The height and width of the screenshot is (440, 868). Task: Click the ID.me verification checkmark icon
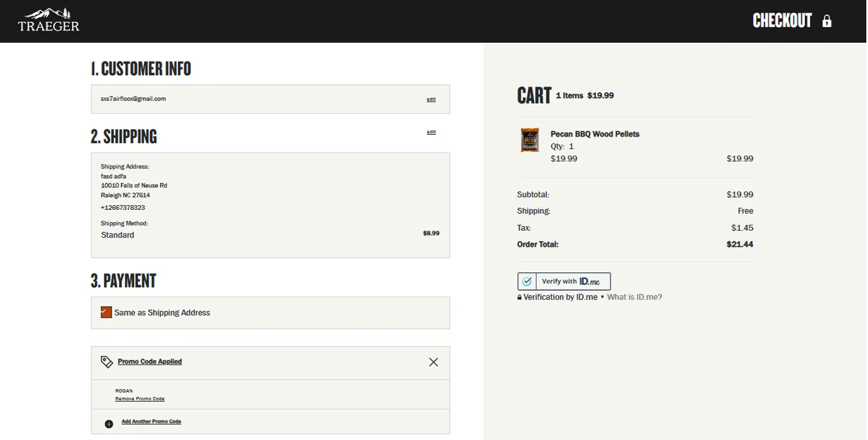[x=527, y=282]
